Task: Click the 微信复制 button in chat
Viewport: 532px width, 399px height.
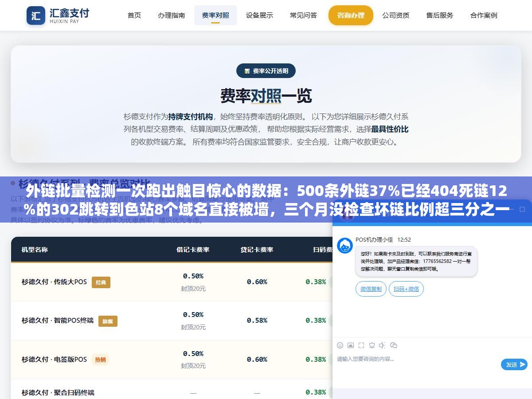Action: [x=371, y=289]
